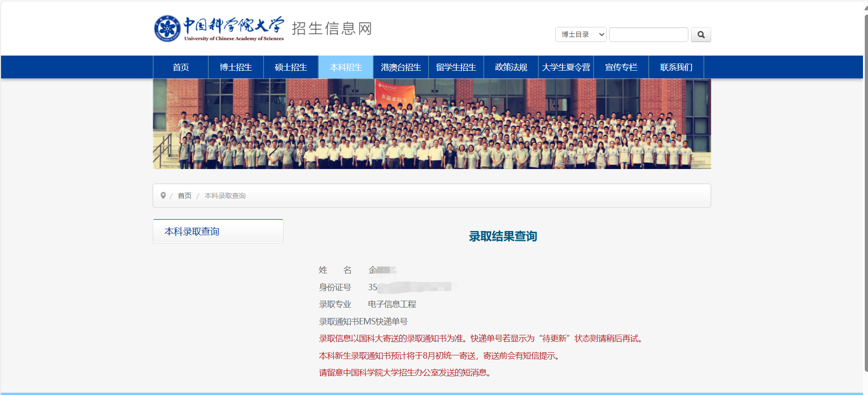Open the 博士目录 search dropdown

pos(581,35)
